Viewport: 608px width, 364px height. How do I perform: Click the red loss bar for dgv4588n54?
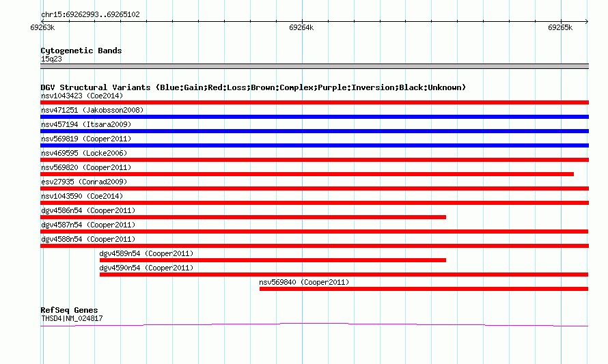point(314,246)
